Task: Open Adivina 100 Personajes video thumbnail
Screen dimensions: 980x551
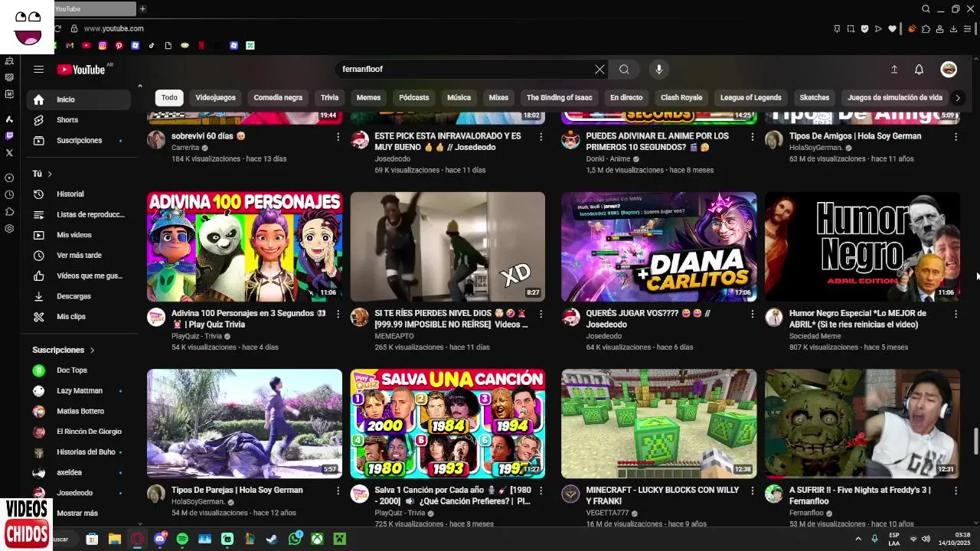Action: coord(244,246)
